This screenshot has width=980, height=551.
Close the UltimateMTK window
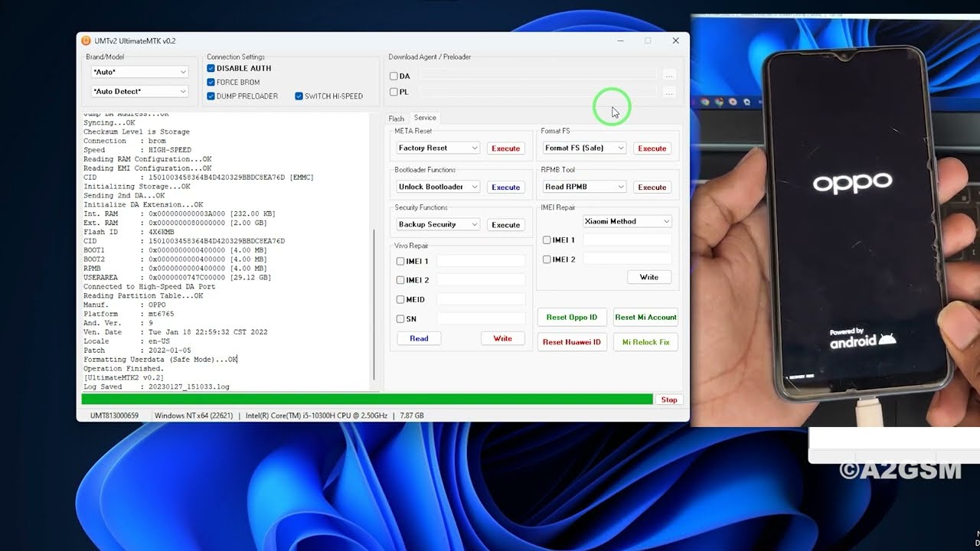pyautogui.click(x=675, y=41)
